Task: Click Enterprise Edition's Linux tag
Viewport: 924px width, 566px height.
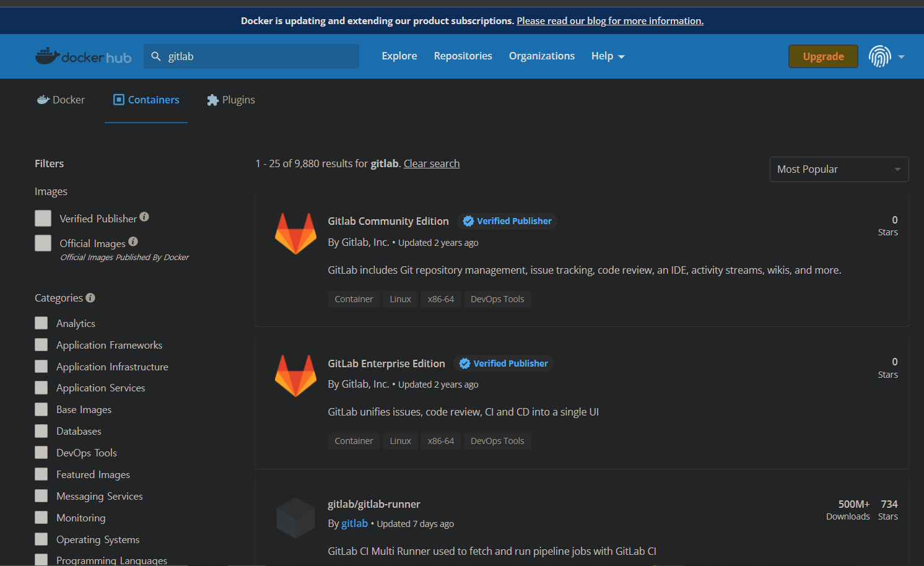Action: [x=400, y=441]
